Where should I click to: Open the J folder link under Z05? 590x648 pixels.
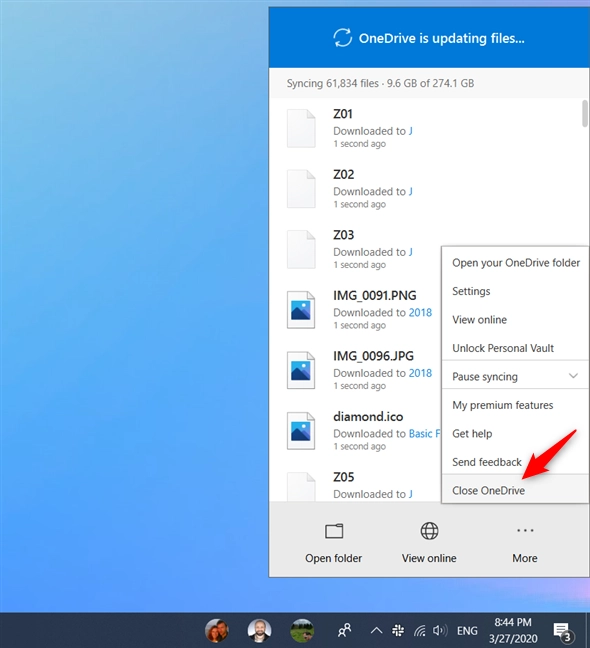pos(411,494)
